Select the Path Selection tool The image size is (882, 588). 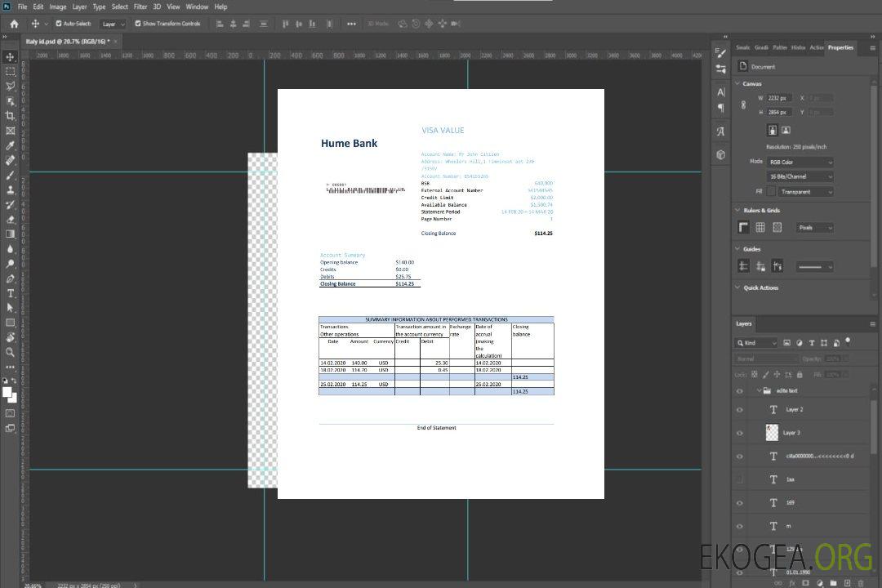coord(10,308)
